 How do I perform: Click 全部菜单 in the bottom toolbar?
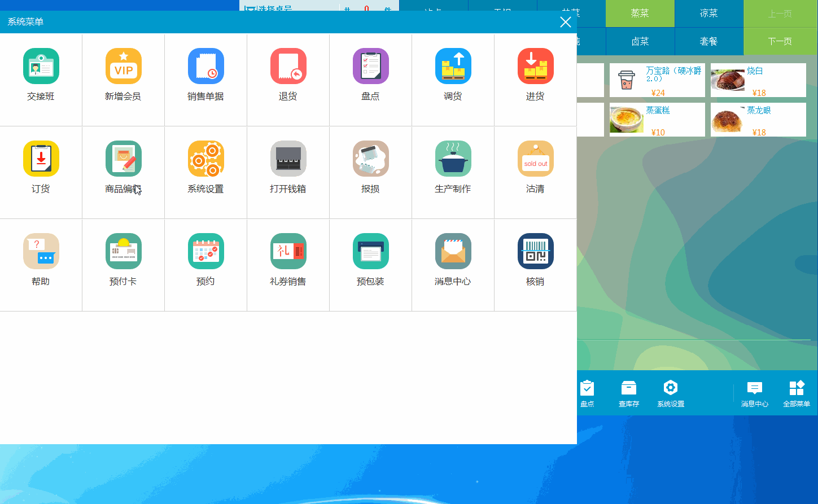tap(796, 393)
